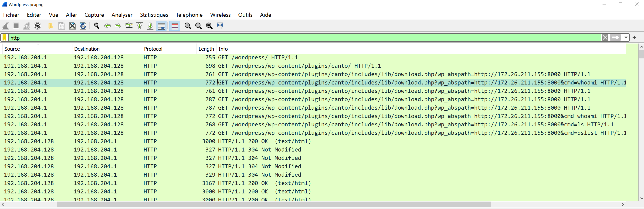Viewport: 644px width, 209px height.
Task: Open the Wireless menu
Action: click(x=220, y=15)
